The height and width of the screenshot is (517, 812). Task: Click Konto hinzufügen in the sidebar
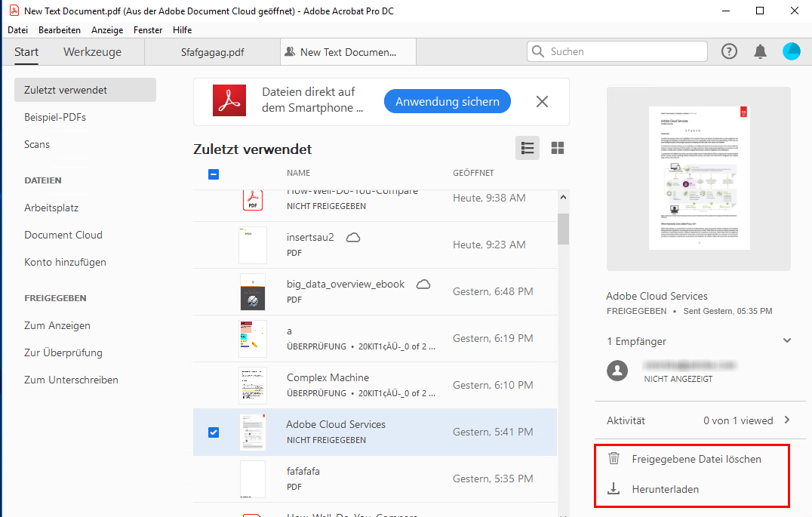(x=65, y=262)
